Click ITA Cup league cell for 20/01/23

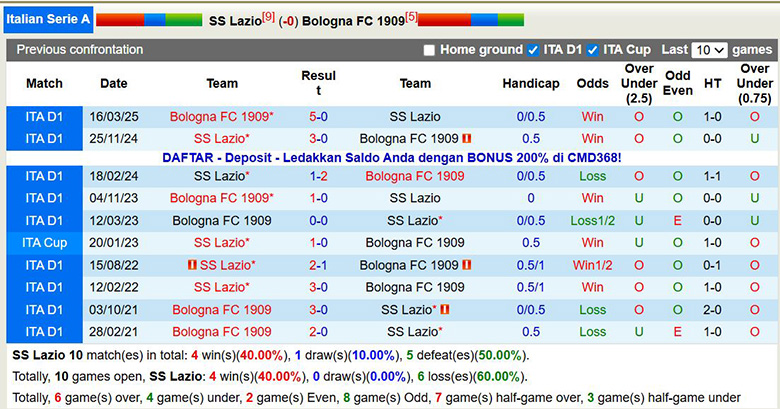(x=44, y=243)
